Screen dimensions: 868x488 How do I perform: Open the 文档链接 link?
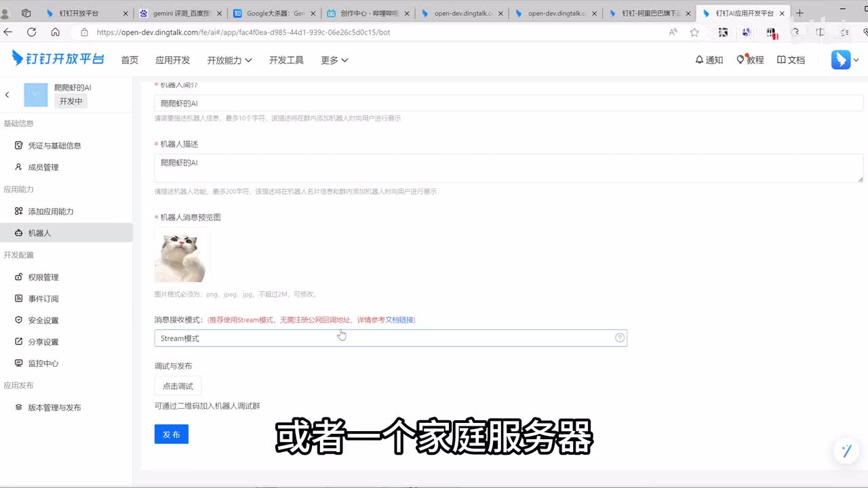tap(399, 320)
